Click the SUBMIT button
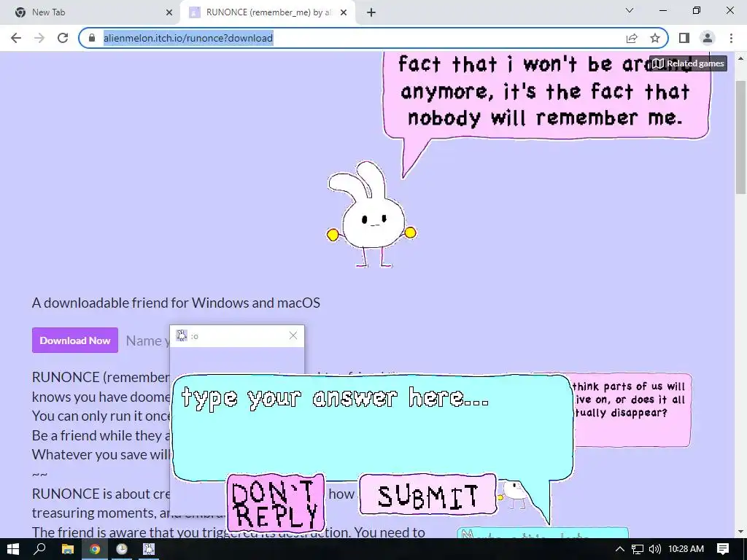 427,495
